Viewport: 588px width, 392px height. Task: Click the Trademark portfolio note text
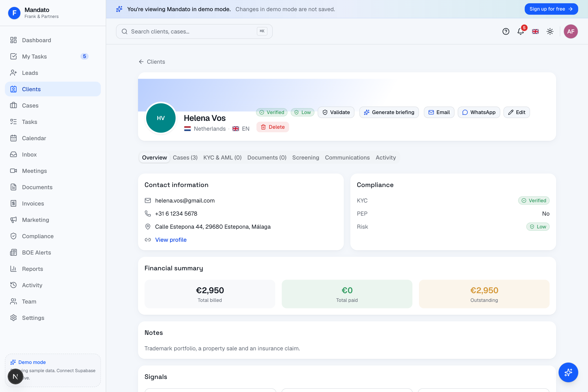(x=222, y=348)
